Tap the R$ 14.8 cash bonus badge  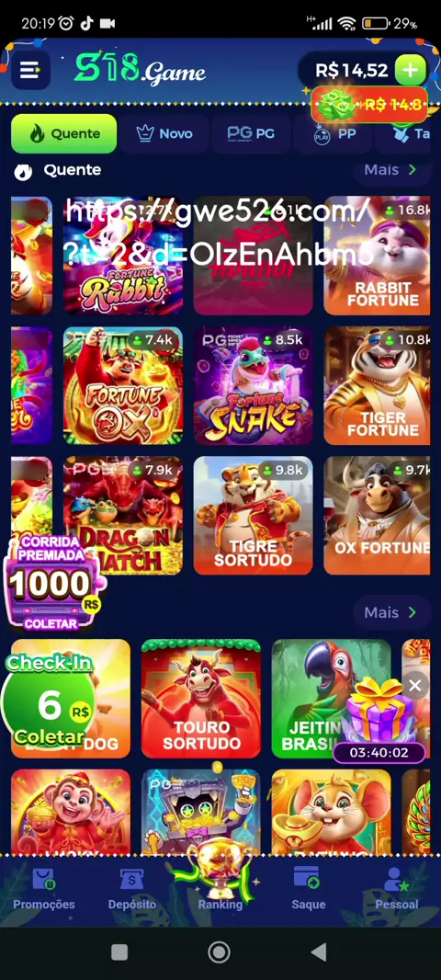[369, 105]
